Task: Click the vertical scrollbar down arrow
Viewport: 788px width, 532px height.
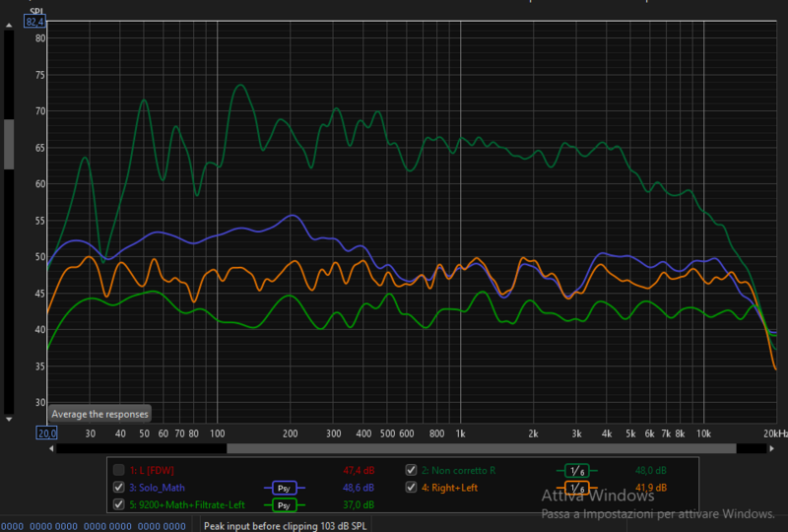Action: coord(10,418)
